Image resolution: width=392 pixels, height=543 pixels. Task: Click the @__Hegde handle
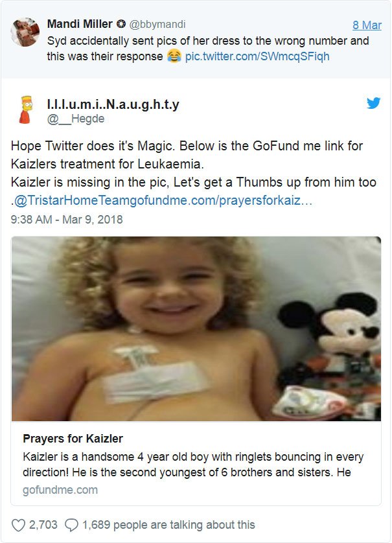tap(76, 119)
